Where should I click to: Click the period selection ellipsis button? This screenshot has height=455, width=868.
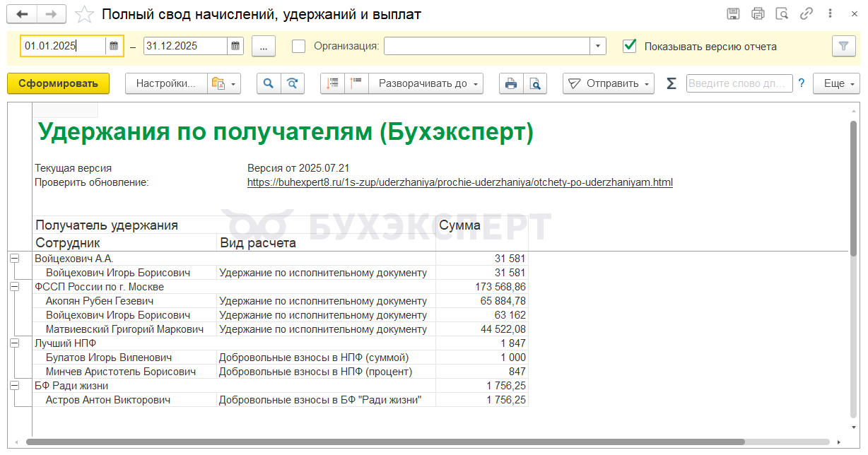263,46
